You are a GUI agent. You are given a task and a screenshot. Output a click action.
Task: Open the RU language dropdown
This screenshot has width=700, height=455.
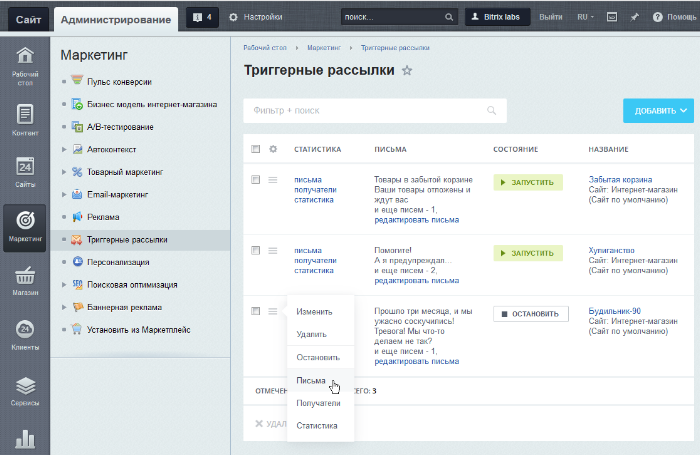click(x=585, y=17)
